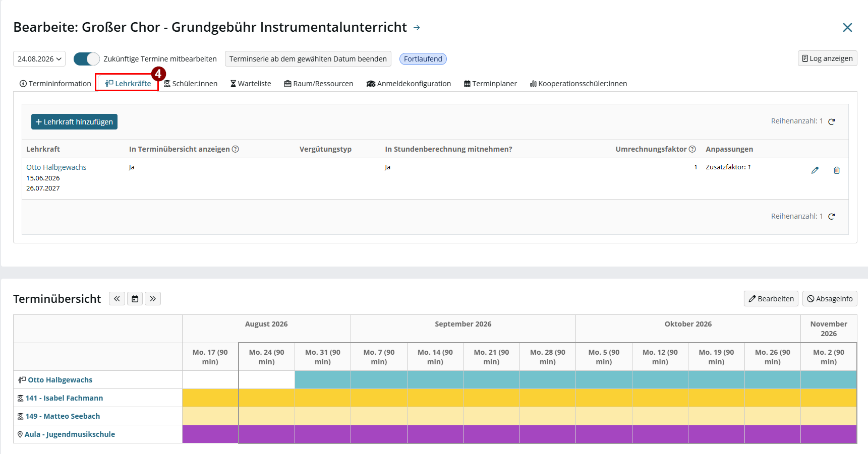
Task: Edit Otto Halbgewachs row with pencil icon
Action: click(815, 170)
